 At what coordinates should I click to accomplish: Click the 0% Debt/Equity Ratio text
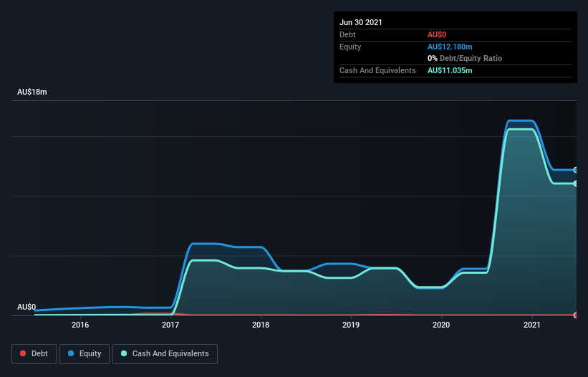(x=465, y=58)
